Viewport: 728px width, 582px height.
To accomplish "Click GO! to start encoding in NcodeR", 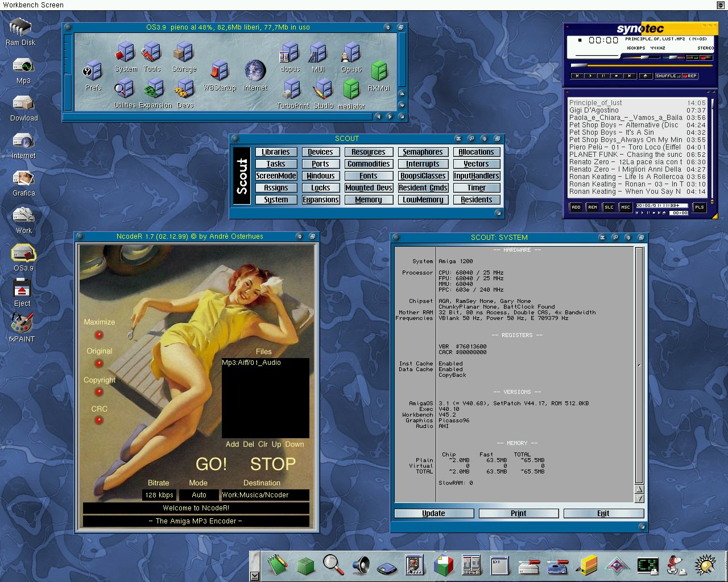I will [x=211, y=464].
